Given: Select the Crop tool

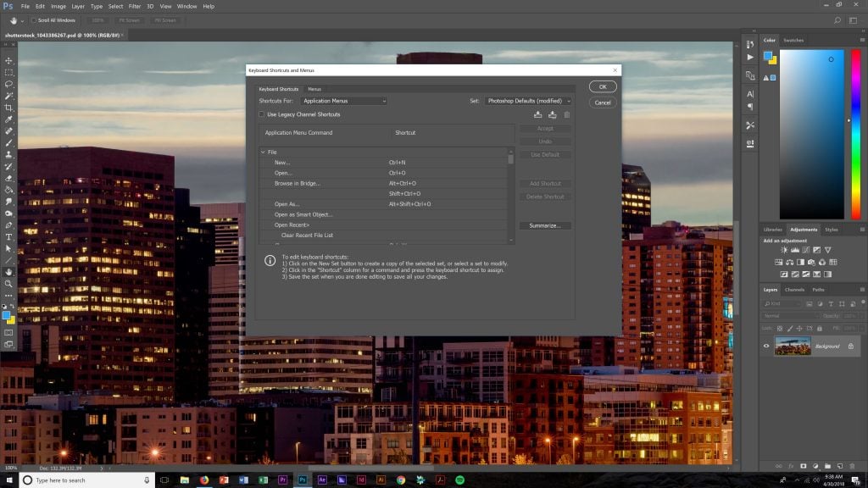Looking at the screenshot, I should (x=8, y=108).
